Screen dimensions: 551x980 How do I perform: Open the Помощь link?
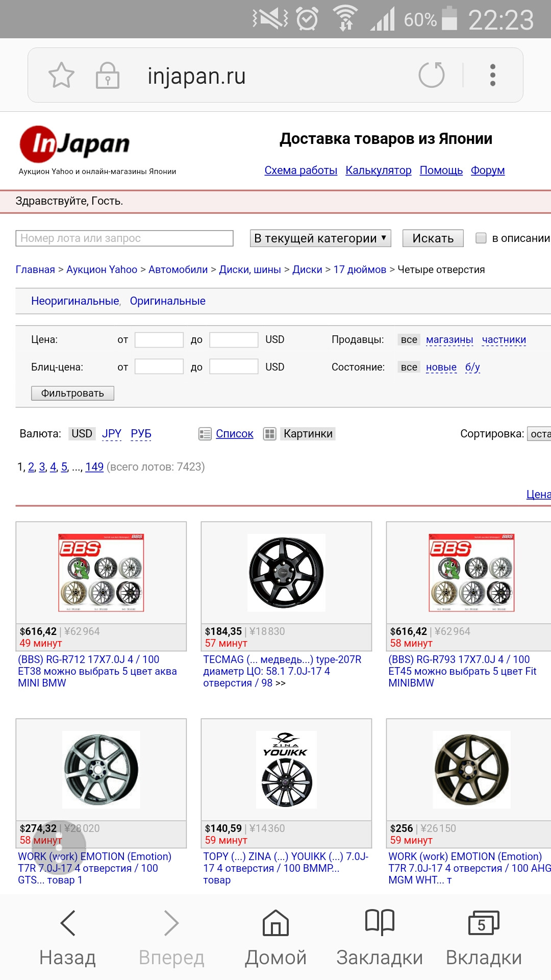[x=441, y=170]
